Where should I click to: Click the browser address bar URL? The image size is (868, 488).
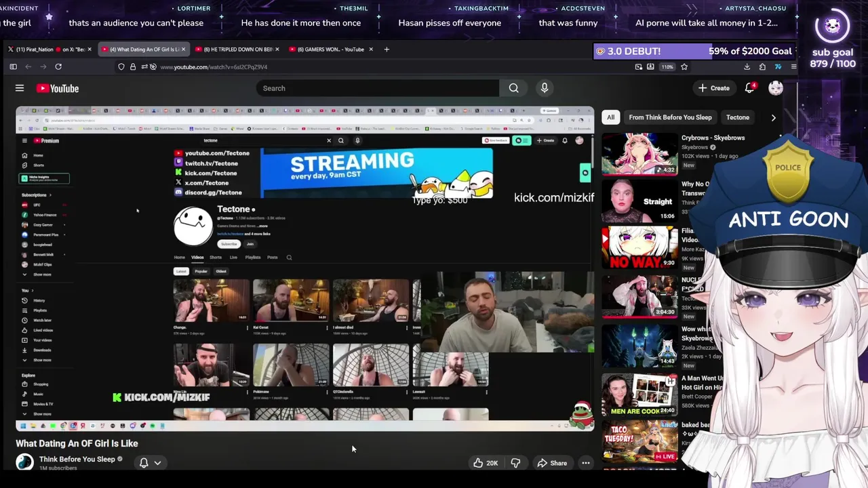click(214, 66)
